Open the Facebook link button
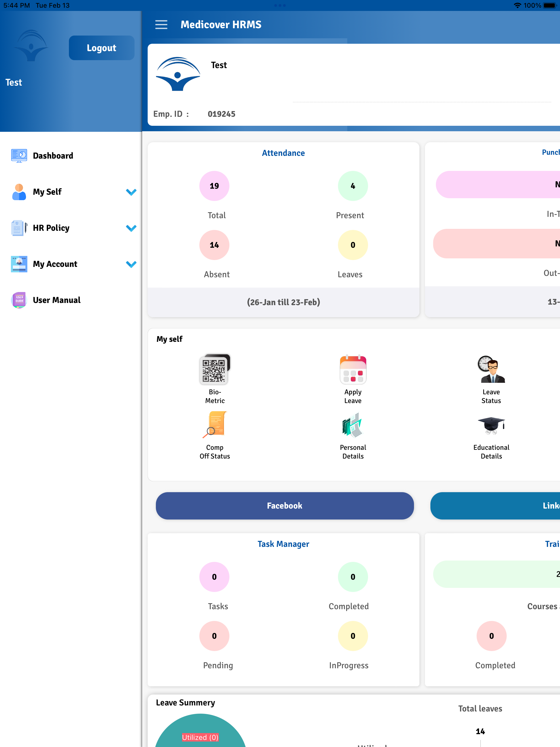The width and height of the screenshot is (560, 747). pos(285,506)
